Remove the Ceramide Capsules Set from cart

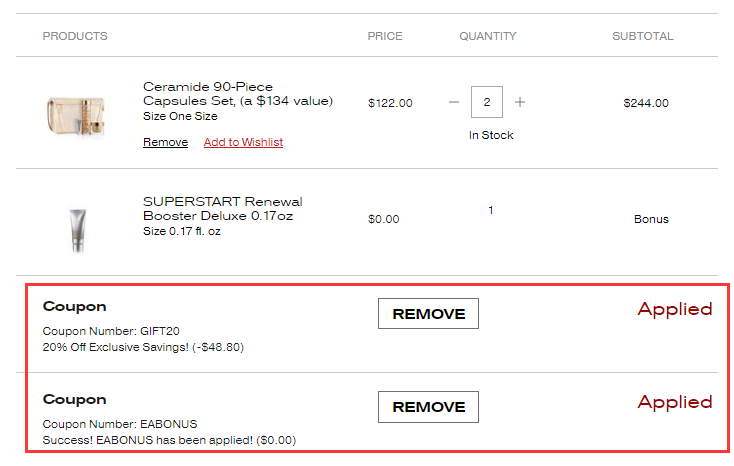165,142
